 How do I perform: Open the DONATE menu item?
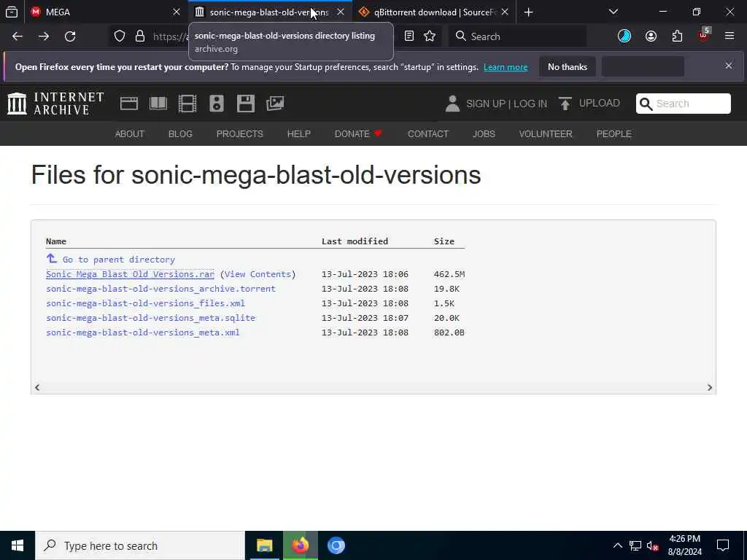[358, 134]
